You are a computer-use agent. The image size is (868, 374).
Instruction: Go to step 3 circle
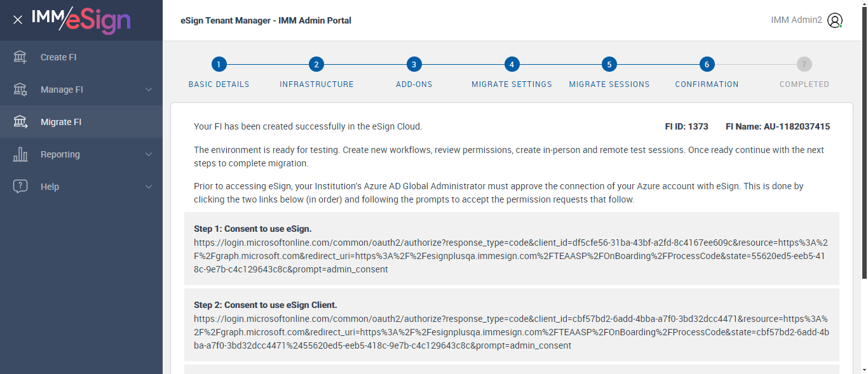click(414, 64)
